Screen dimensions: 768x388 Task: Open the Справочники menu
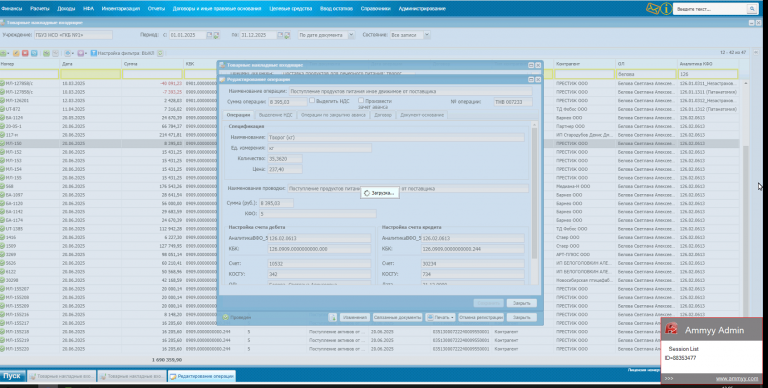376,8
